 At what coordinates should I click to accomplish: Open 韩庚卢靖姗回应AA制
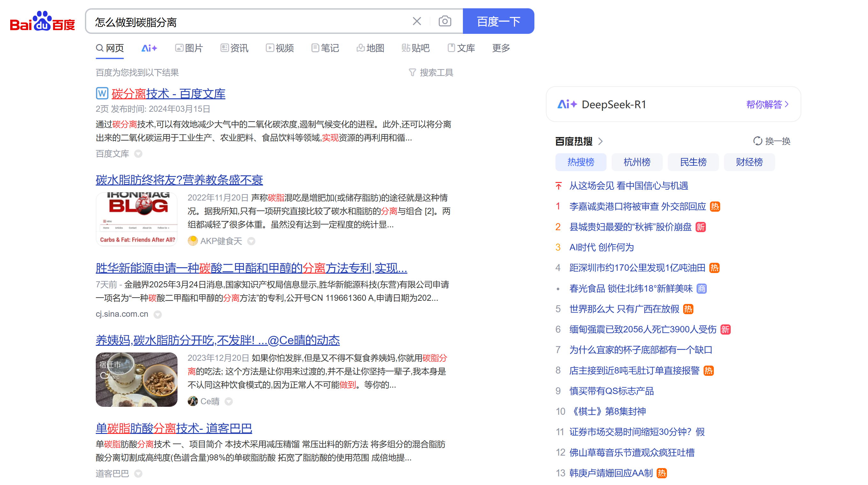pos(611,473)
